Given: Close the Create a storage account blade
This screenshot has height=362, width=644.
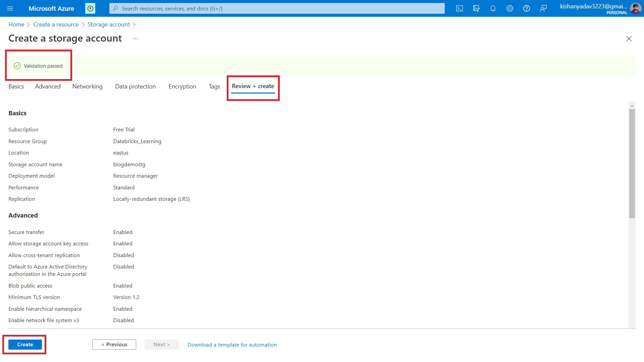Looking at the screenshot, I should point(629,39).
